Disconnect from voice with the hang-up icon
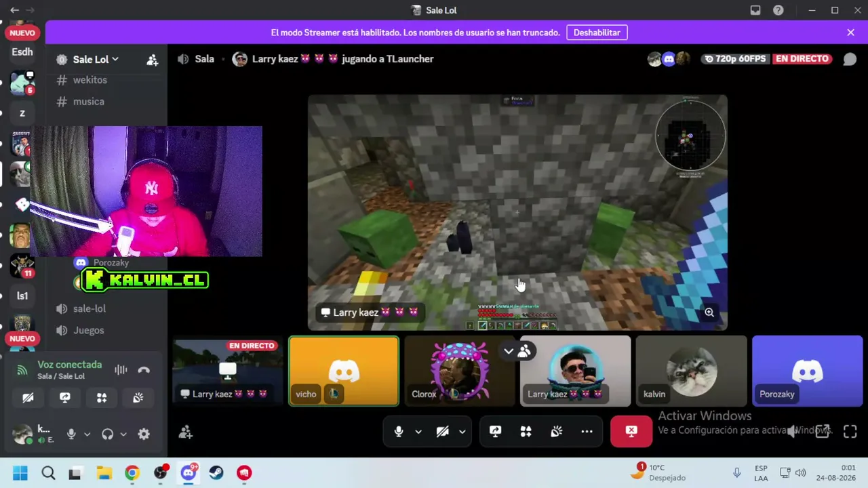This screenshot has height=488, width=868. tap(144, 370)
